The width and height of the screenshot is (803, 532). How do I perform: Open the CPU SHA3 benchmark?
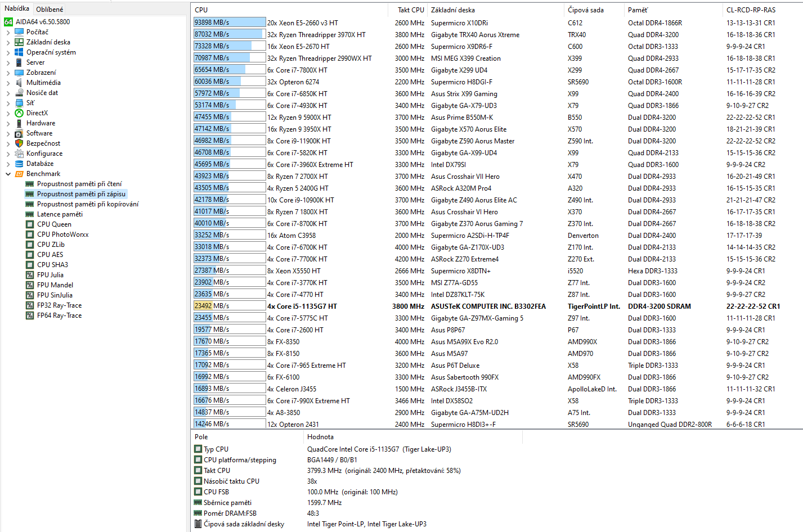point(52,265)
